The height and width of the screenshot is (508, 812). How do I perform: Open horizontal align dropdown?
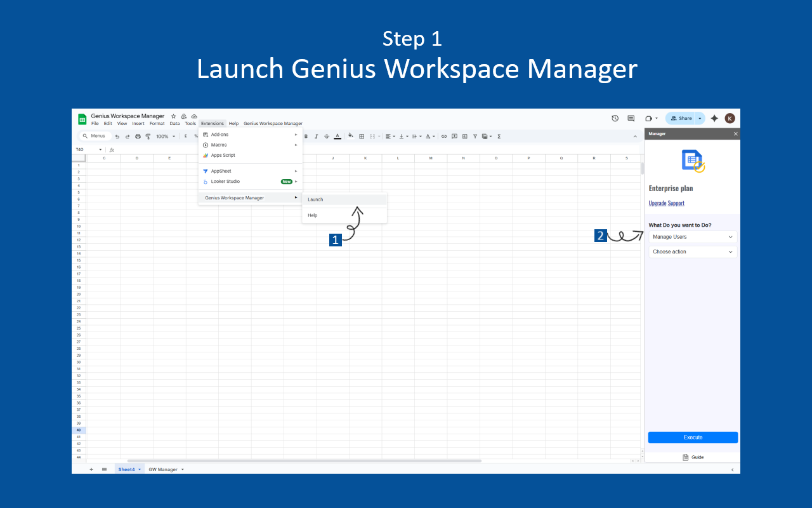click(390, 137)
